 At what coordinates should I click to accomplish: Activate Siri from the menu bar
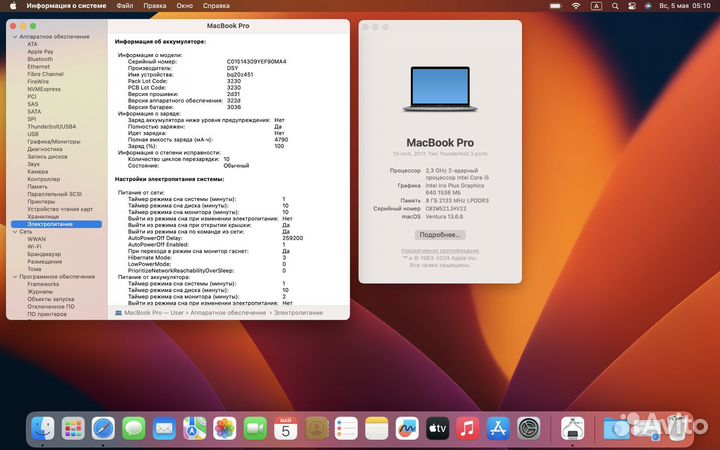[648, 6]
